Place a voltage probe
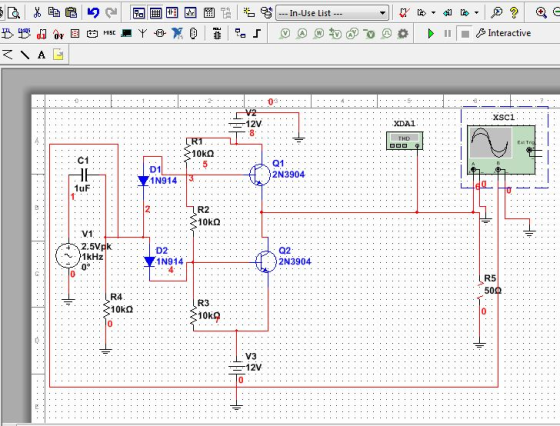This screenshot has height=426, width=560. [x=285, y=34]
